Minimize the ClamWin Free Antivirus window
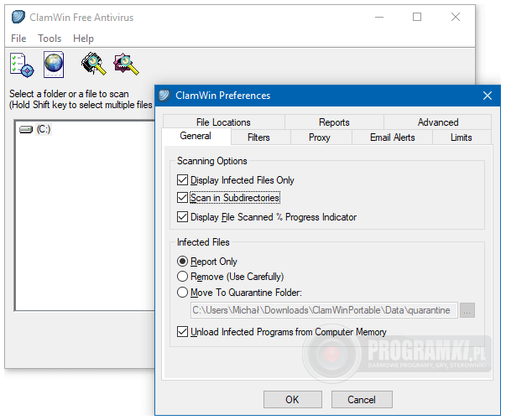This screenshot has width=506, height=420. pyautogui.click(x=379, y=17)
